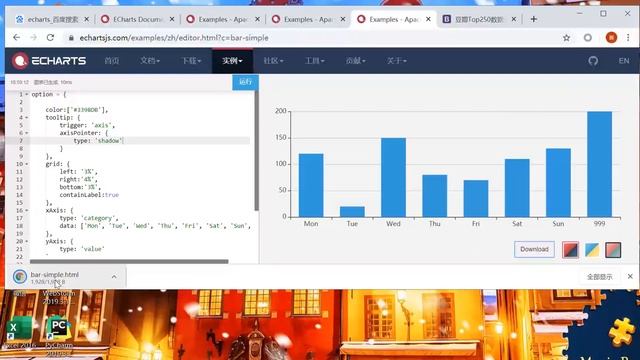Select the blue-yellow theme swatch
This screenshot has height=360, width=640.
[x=592, y=250]
